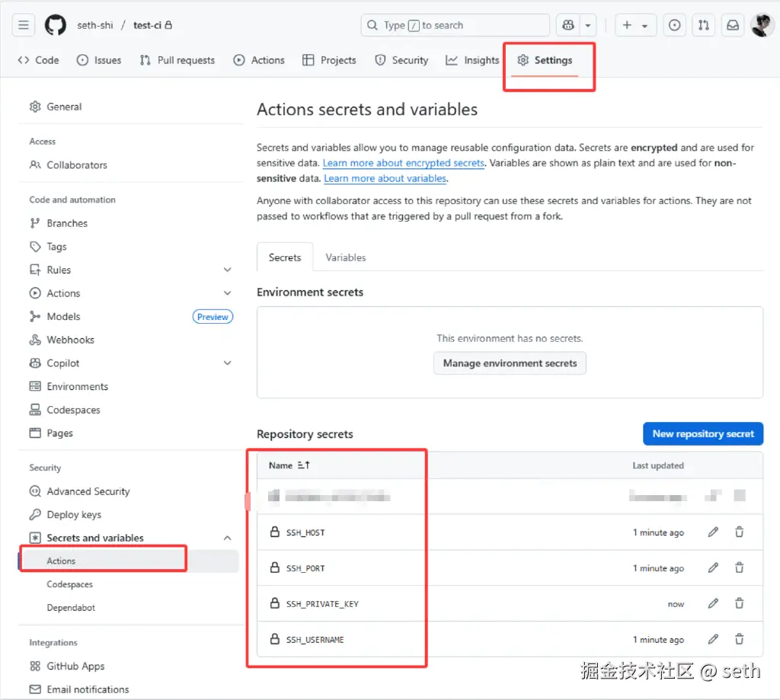Select the Settings tab
This screenshot has width=780, height=700.
pos(545,60)
